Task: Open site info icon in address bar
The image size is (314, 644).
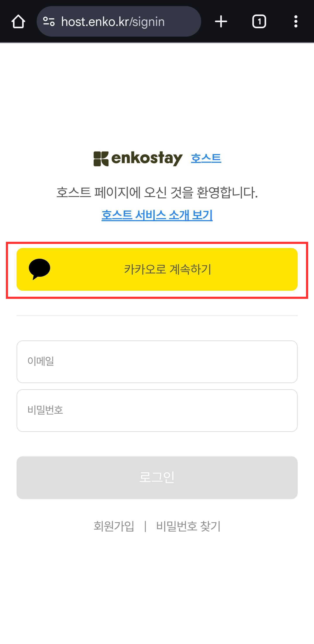Action: (x=49, y=22)
